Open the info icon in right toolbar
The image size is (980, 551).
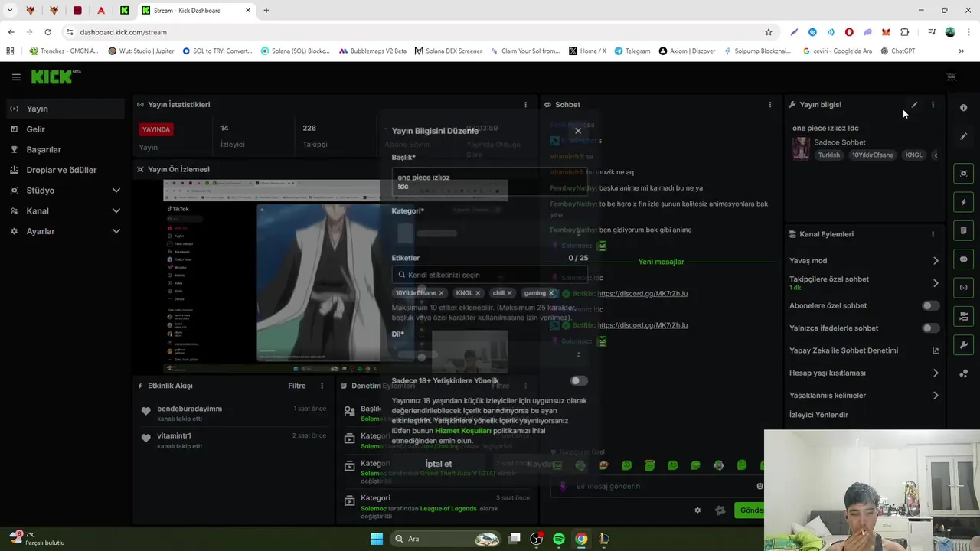(963, 108)
